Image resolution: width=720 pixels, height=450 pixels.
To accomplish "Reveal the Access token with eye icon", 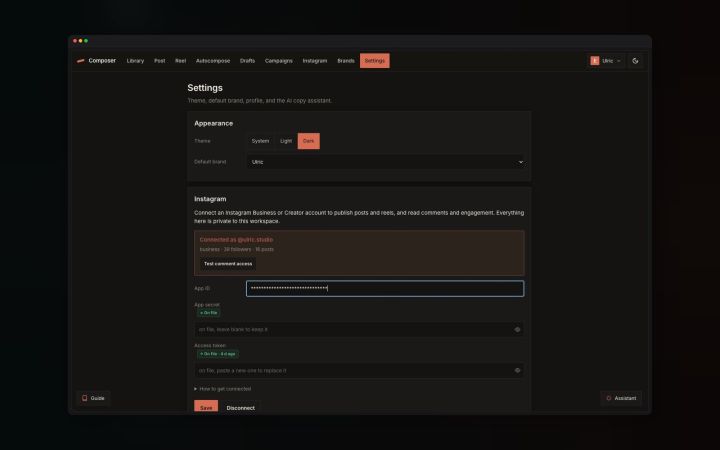I will pyautogui.click(x=518, y=370).
